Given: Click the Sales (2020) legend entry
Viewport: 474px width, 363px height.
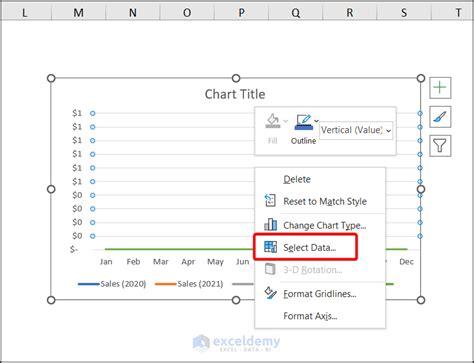Looking at the screenshot, I should [x=112, y=284].
